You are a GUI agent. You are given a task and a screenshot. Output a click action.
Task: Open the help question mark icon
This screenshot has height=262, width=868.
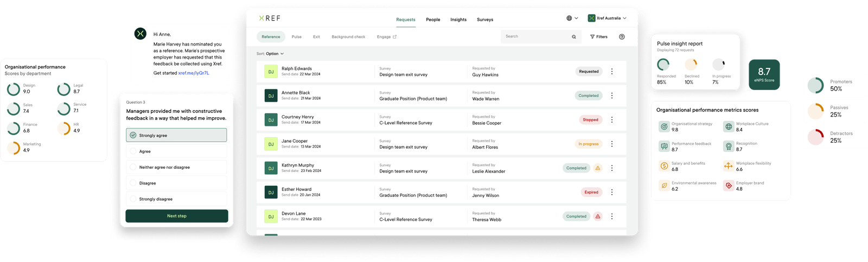pos(622,37)
